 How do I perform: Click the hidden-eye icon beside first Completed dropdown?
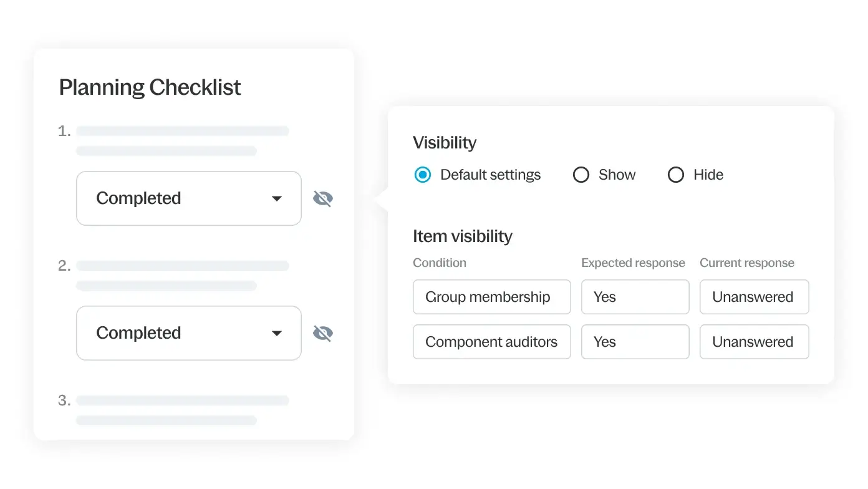(322, 199)
